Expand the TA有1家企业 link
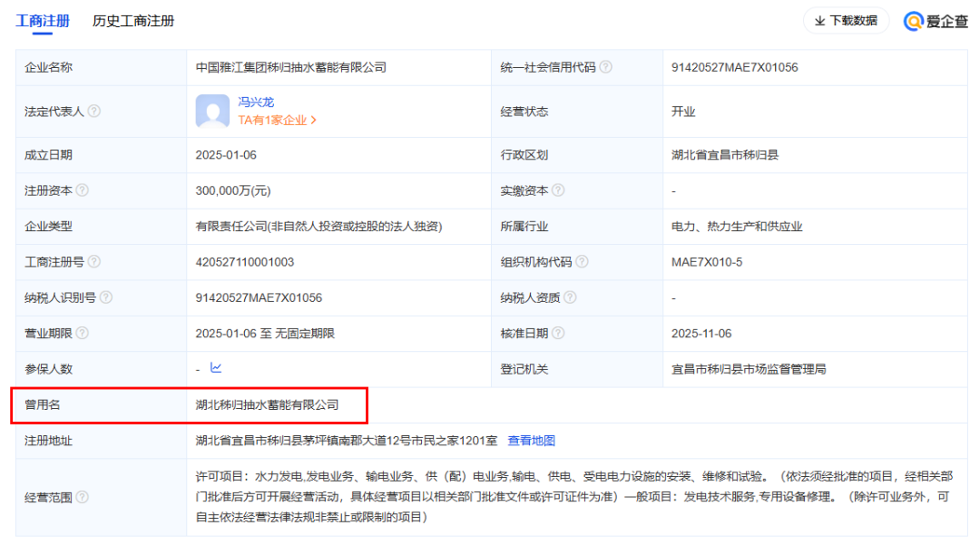The height and width of the screenshot is (545, 980). 278,120
